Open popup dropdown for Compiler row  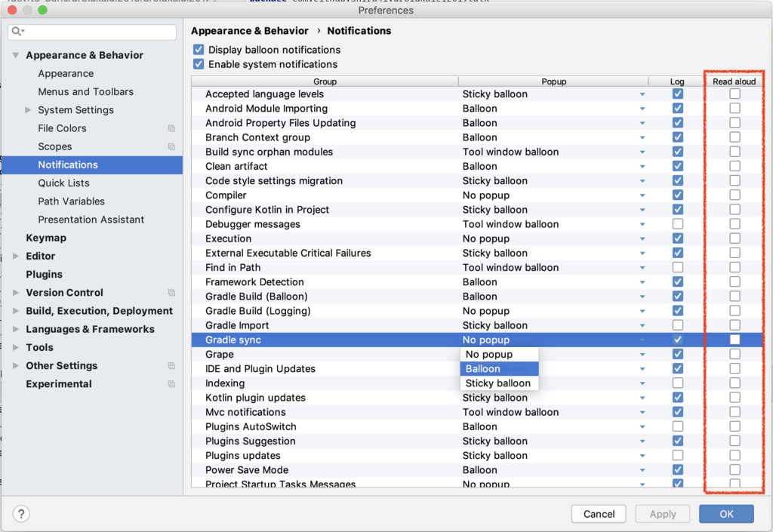tap(642, 195)
